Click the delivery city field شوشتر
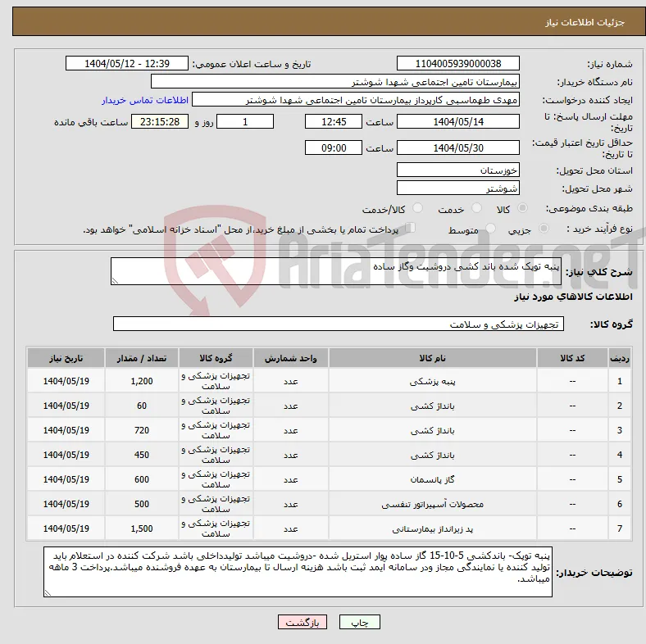Image resolution: width=646 pixels, height=644 pixels. coord(457,188)
